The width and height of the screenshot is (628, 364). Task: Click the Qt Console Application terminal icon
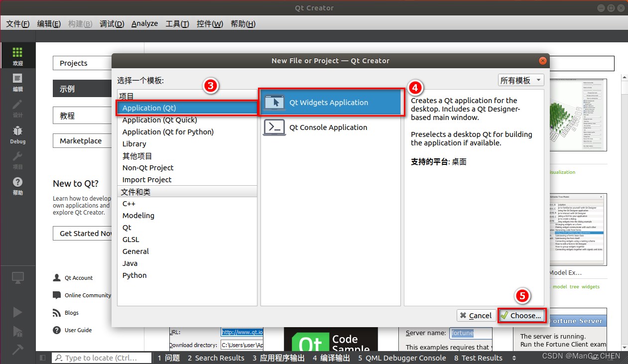pyautogui.click(x=274, y=127)
